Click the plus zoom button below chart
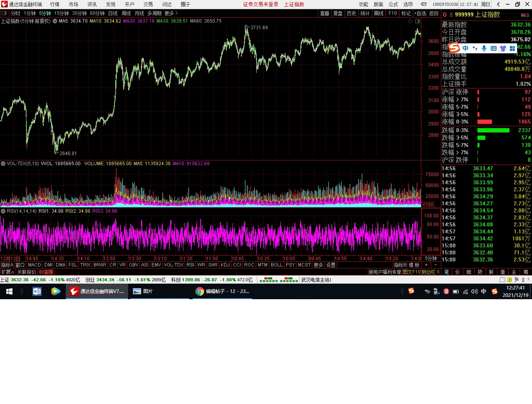532x404 pixels. coord(426,265)
